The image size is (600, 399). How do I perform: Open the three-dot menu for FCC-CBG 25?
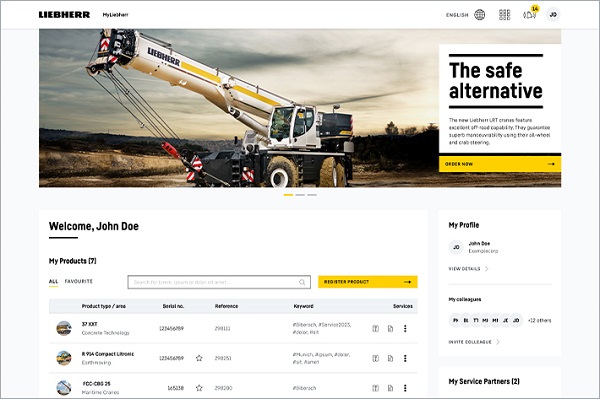[x=405, y=388]
